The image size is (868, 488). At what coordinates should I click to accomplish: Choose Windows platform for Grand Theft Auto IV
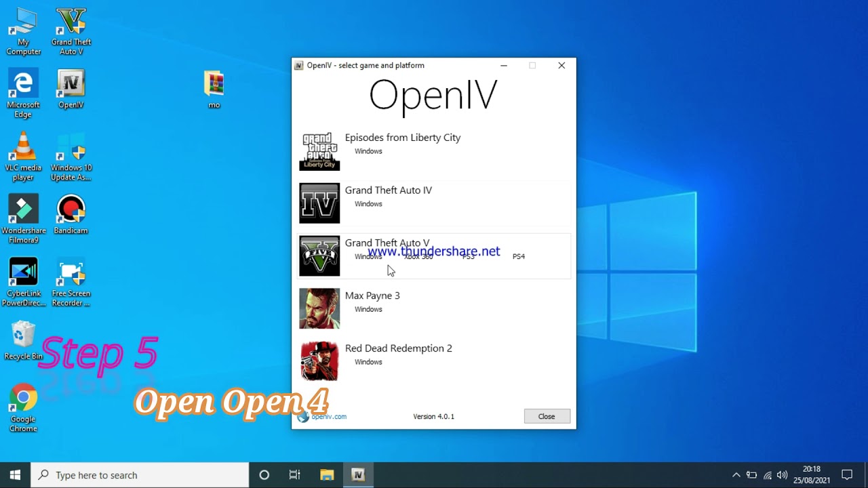368,204
